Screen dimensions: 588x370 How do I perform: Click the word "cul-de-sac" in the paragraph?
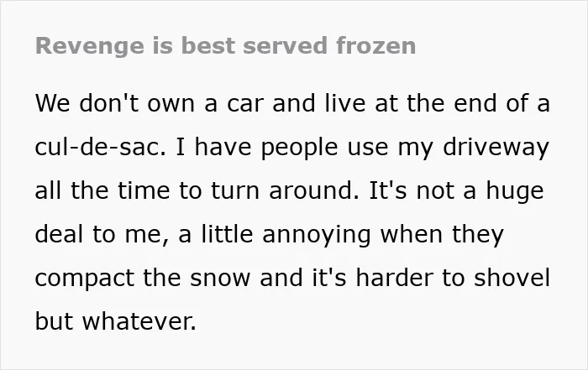[99, 147]
